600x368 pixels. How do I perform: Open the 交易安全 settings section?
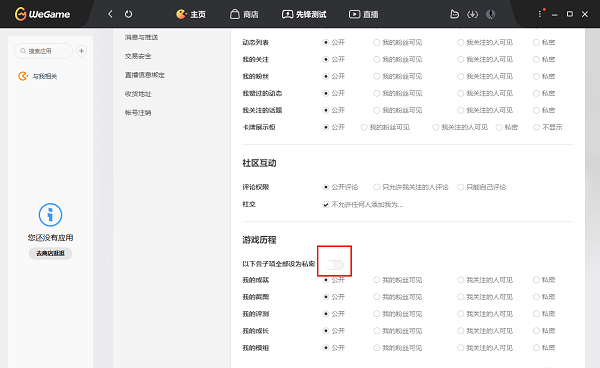click(x=138, y=56)
